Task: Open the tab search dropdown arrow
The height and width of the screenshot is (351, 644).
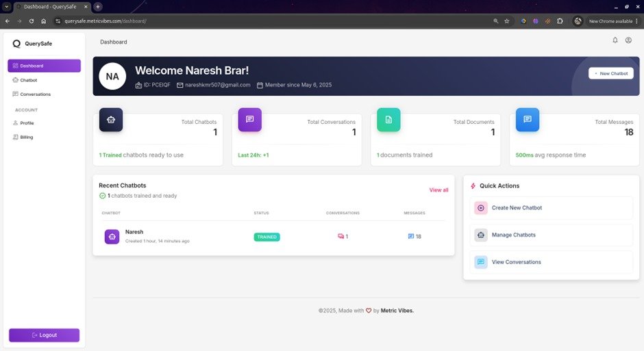Action: [7, 7]
